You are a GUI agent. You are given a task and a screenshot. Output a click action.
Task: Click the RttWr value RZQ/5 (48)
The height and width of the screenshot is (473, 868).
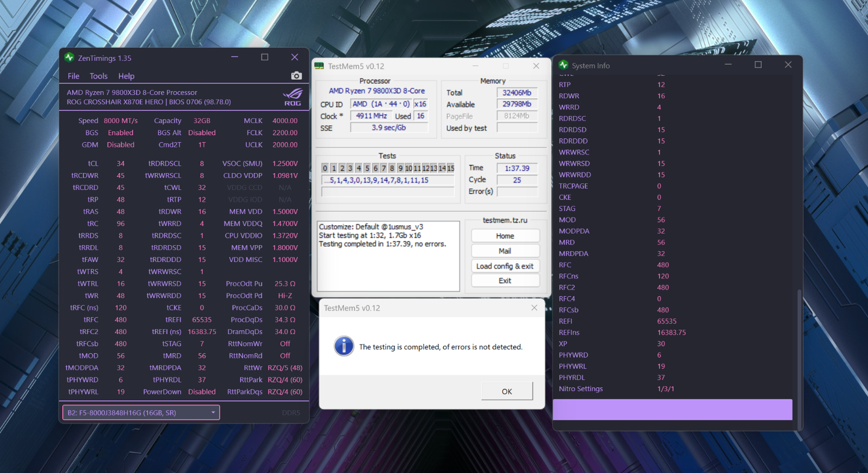pos(285,368)
